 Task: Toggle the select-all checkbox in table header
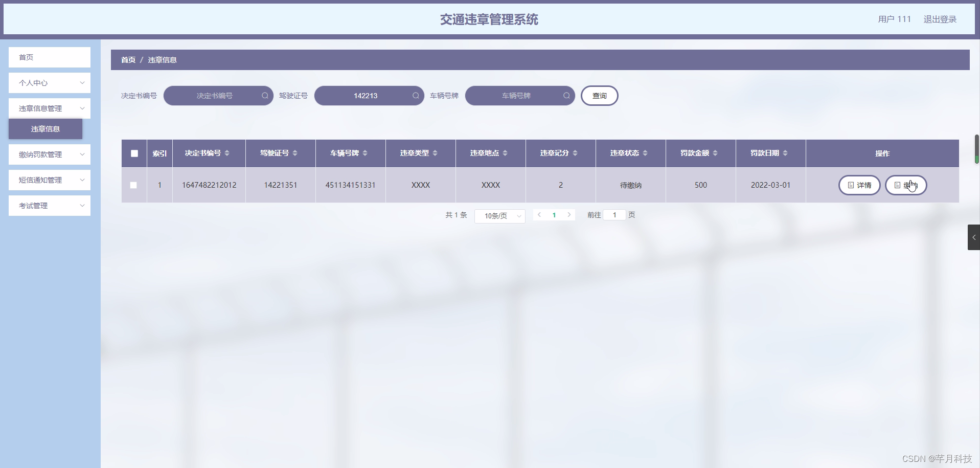(134, 153)
